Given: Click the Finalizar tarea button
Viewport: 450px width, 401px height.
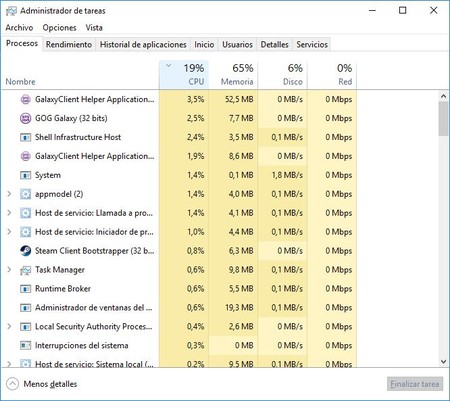Looking at the screenshot, I should click(415, 384).
